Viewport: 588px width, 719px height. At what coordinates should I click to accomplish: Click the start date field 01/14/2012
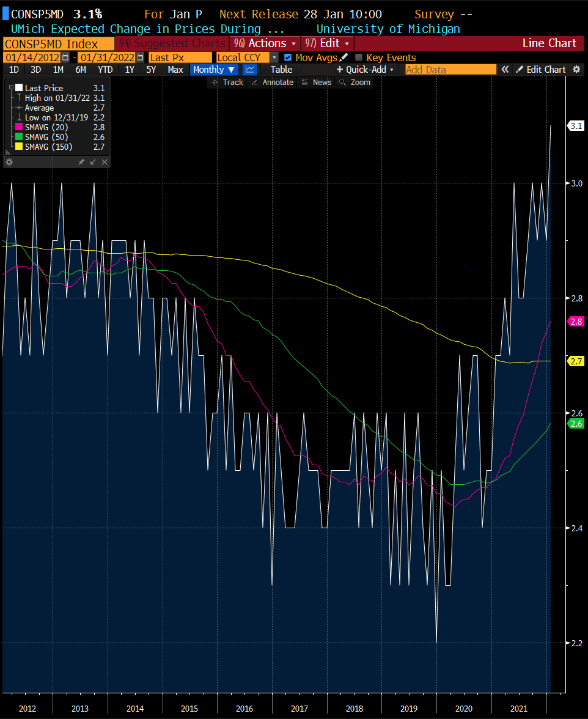click(32, 57)
